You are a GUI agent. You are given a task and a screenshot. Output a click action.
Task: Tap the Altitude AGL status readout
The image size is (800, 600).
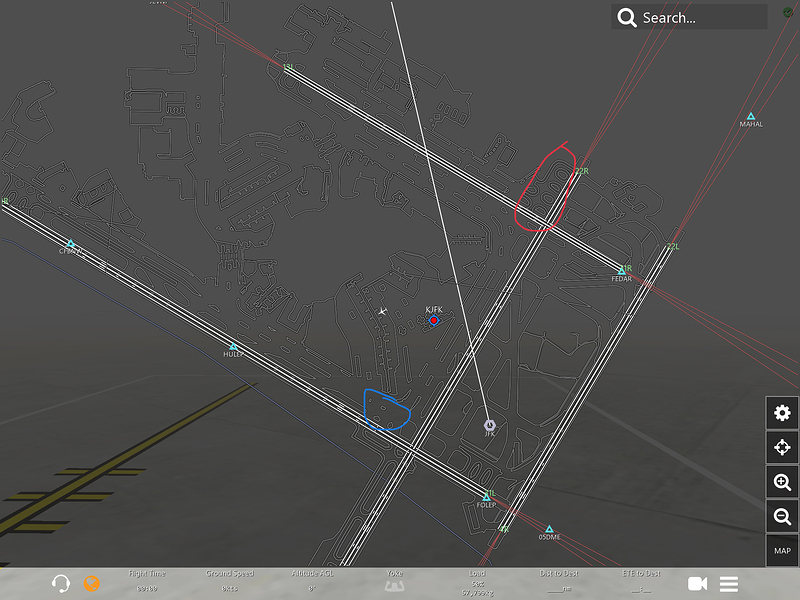click(312, 581)
